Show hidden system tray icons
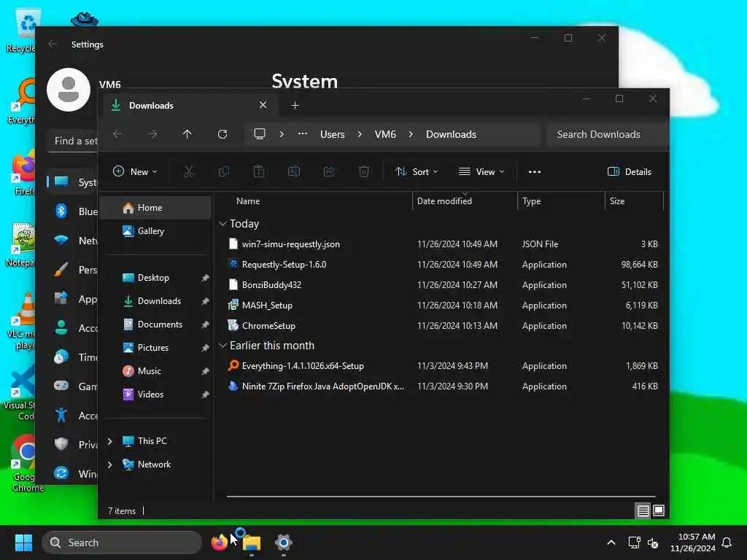 pyautogui.click(x=611, y=542)
